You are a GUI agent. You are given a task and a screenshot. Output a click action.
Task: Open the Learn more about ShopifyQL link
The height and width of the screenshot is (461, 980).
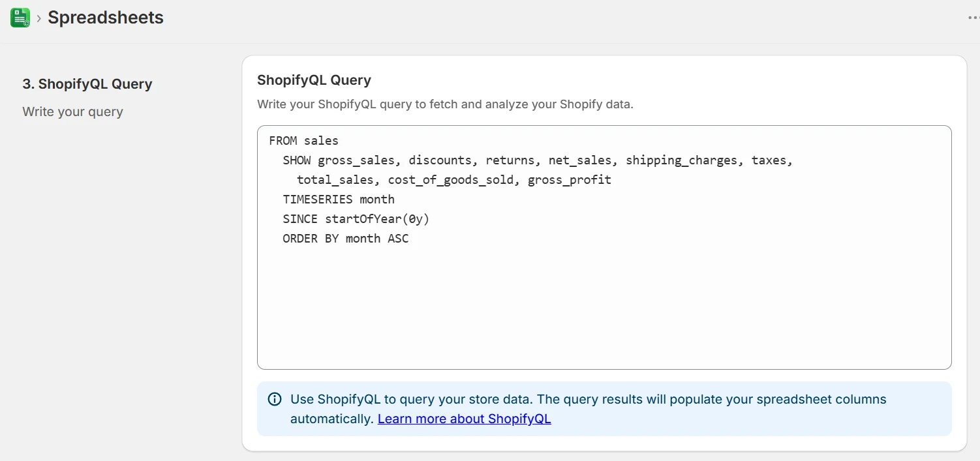click(x=465, y=419)
